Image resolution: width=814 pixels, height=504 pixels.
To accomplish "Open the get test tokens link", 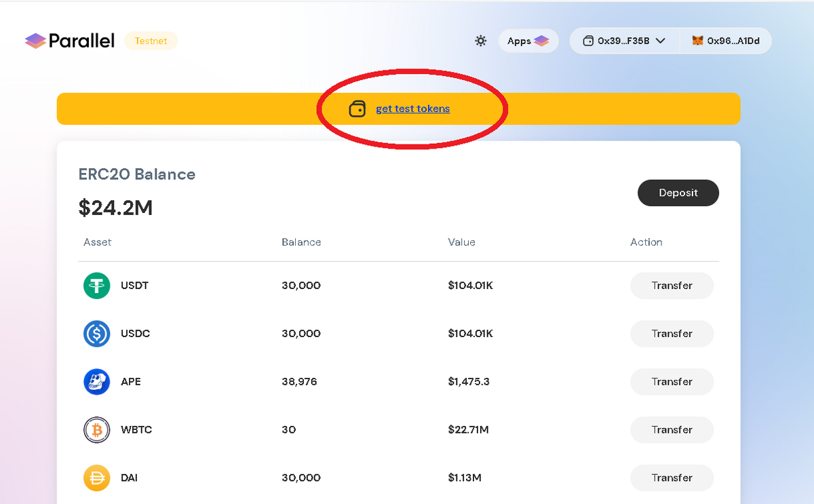I will [x=412, y=109].
